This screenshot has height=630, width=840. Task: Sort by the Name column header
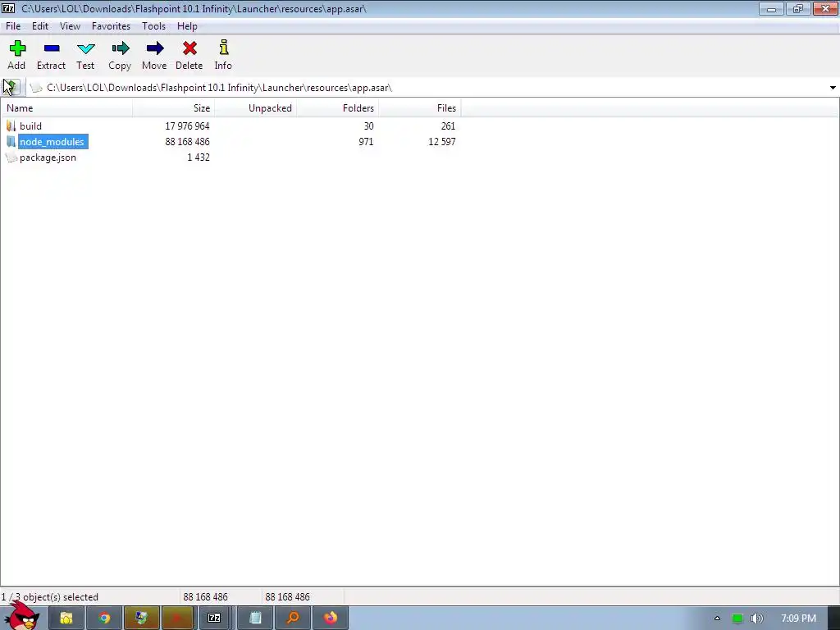click(66, 107)
